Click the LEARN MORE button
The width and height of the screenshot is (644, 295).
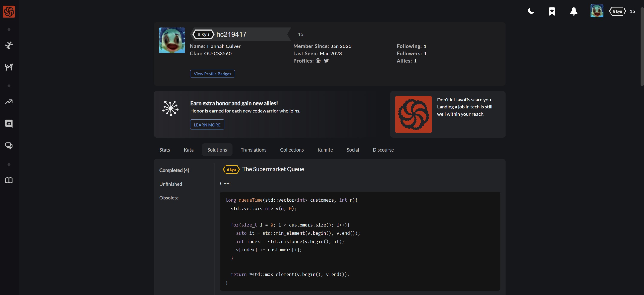click(x=207, y=125)
